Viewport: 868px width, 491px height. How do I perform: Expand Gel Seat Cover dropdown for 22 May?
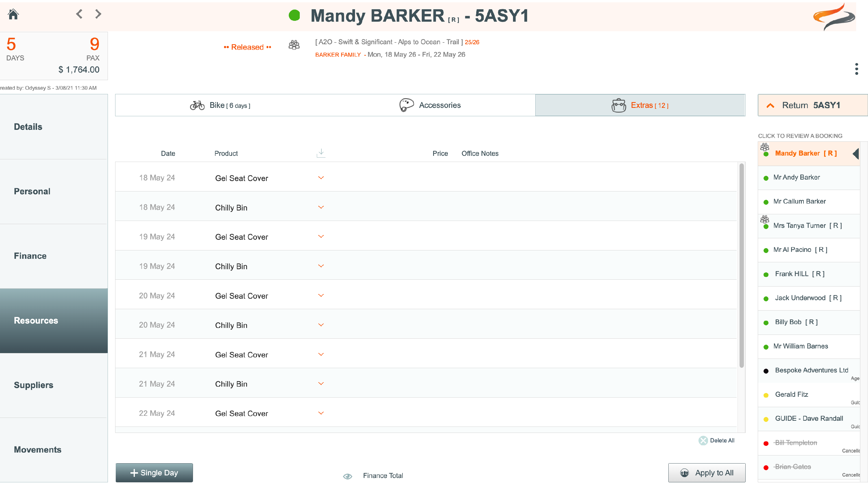pyautogui.click(x=321, y=413)
